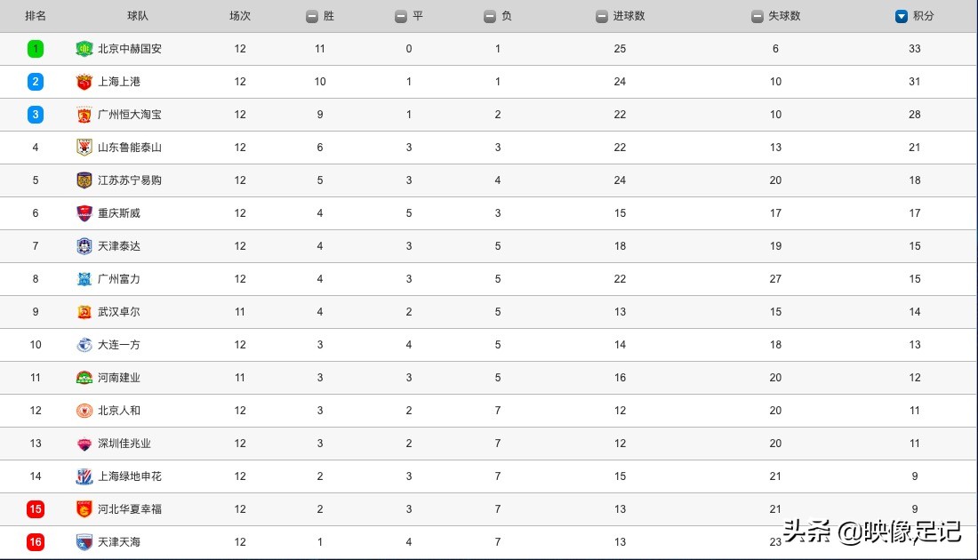This screenshot has width=978, height=560.
Task: Click the green rank 1 badge
Action: (36, 49)
